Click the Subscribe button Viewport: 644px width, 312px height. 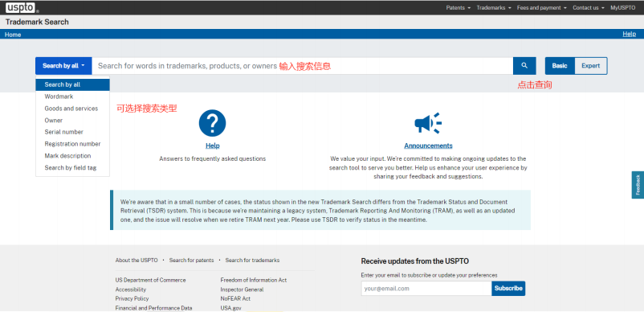coord(508,289)
